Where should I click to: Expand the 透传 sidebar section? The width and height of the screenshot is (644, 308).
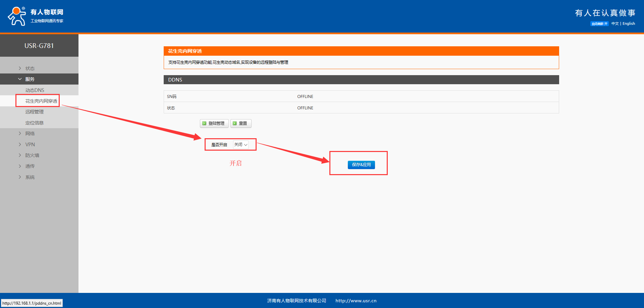point(30,166)
